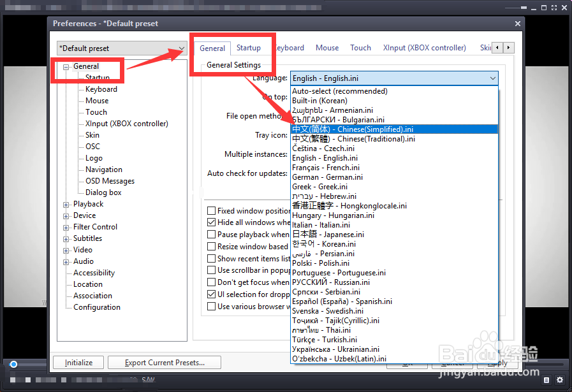The height and width of the screenshot is (392, 572).
Task: Choose Uzbek(Latin).ini in the list
Action: coord(394,359)
